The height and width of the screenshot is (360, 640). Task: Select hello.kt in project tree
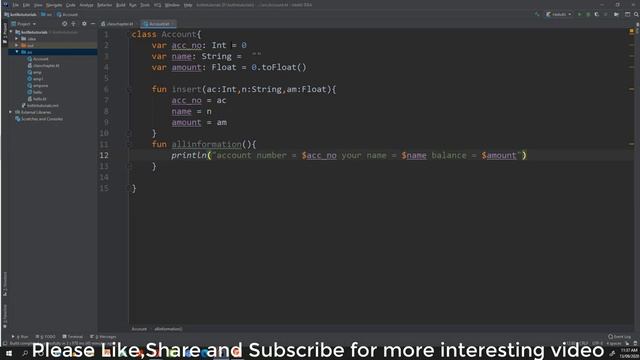[x=37, y=99]
